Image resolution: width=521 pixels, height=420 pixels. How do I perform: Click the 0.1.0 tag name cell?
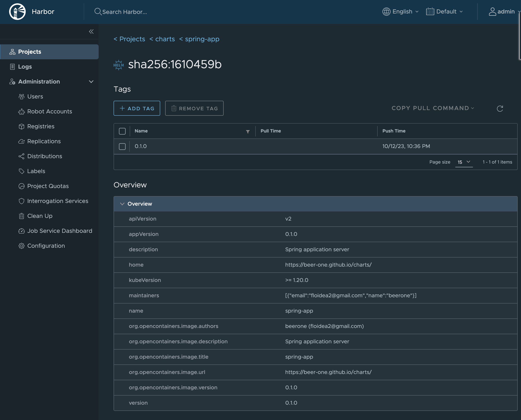tap(141, 146)
